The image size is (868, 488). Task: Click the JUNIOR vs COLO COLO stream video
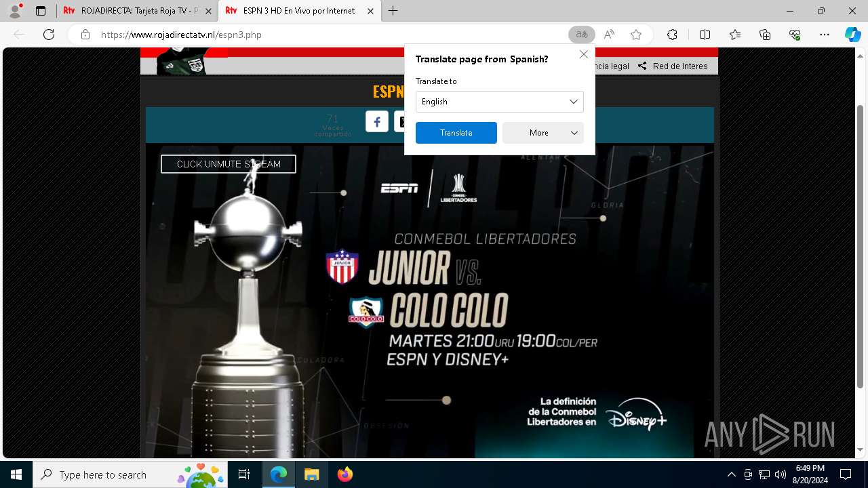click(x=429, y=302)
